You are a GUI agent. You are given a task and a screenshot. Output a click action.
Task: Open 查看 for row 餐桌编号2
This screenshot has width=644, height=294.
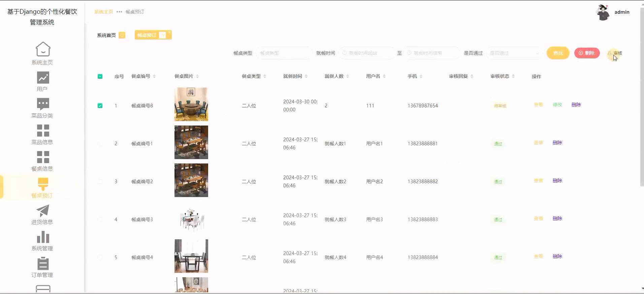pyautogui.click(x=539, y=181)
